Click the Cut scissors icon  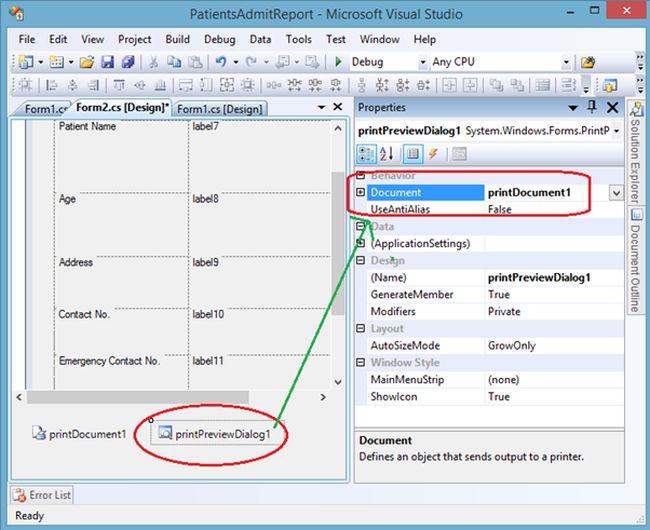coord(153,62)
